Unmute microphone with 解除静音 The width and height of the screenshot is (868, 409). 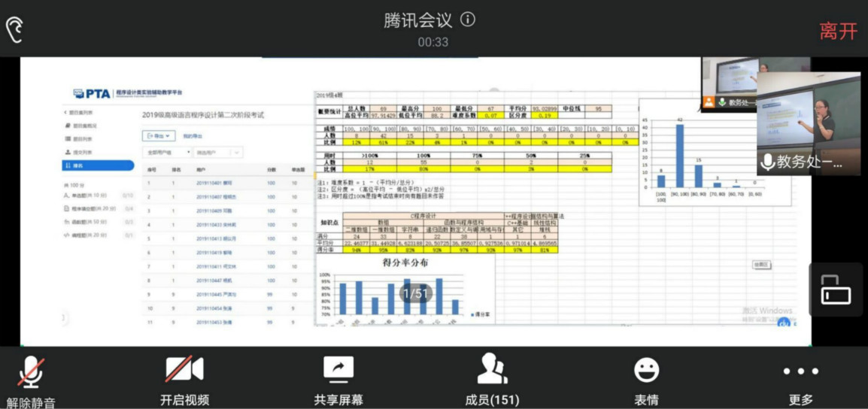click(x=31, y=380)
